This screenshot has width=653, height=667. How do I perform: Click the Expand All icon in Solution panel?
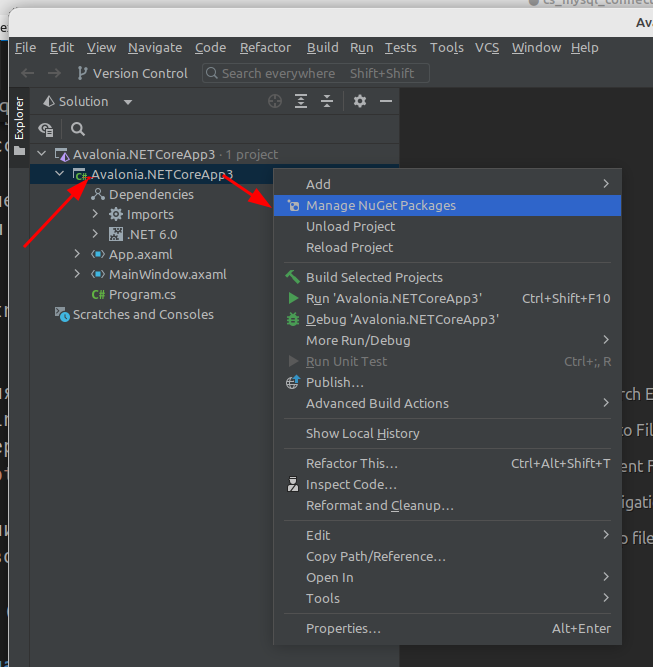pos(301,101)
